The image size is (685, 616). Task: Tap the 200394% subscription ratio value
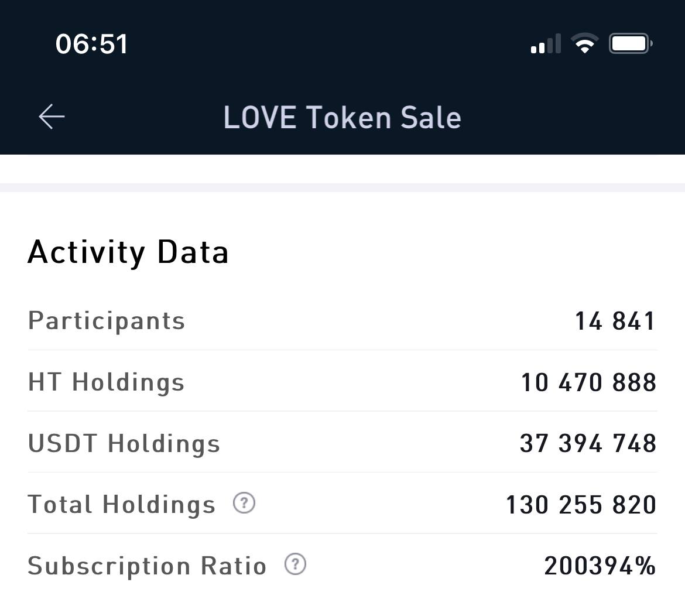600,566
